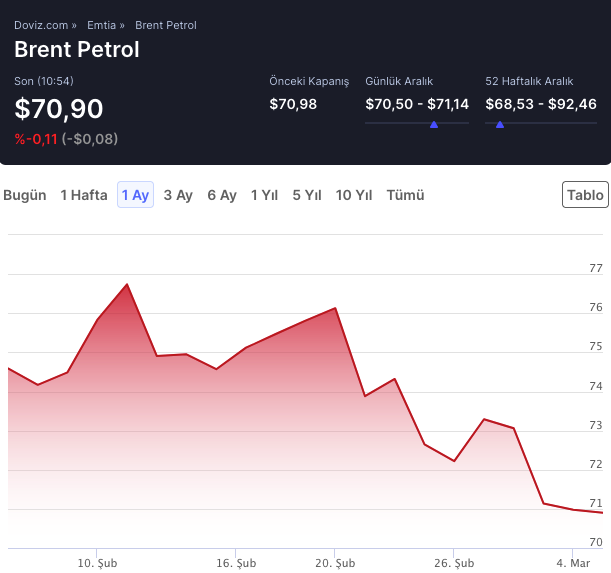The image size is (611, 573).
Task: Display the 5 Yıl price history
Action: click(x=307, y=195)
